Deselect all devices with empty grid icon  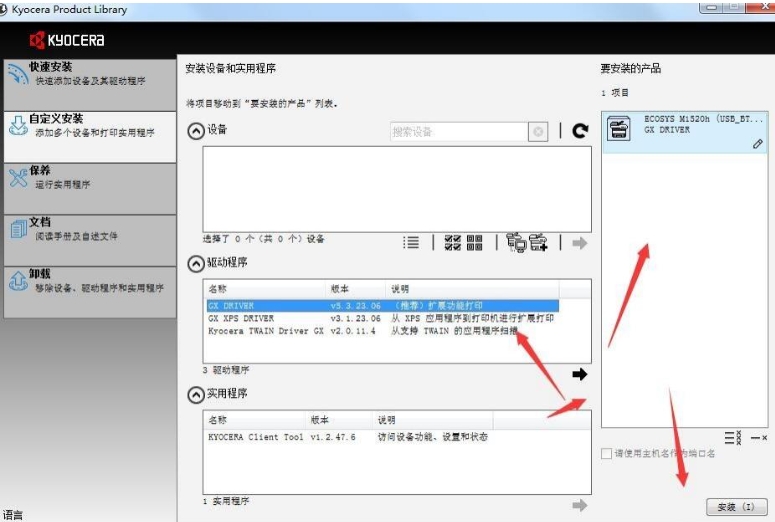(x=474, y=242)
